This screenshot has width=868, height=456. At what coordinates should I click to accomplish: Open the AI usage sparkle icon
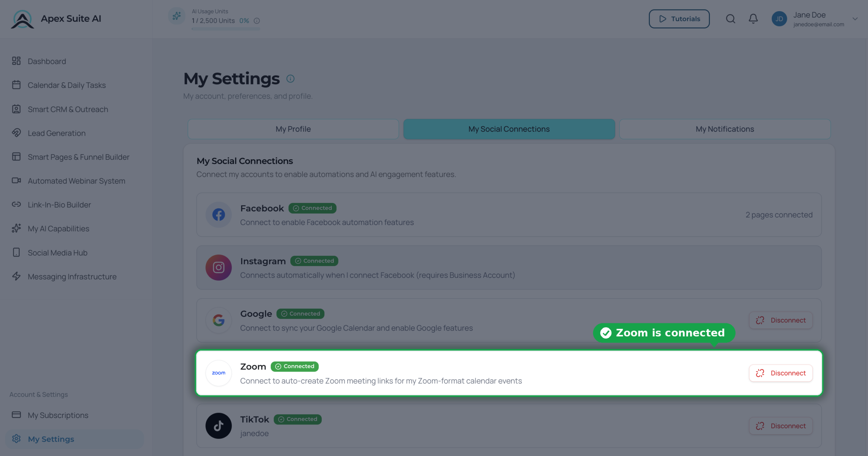coord(177,16)
